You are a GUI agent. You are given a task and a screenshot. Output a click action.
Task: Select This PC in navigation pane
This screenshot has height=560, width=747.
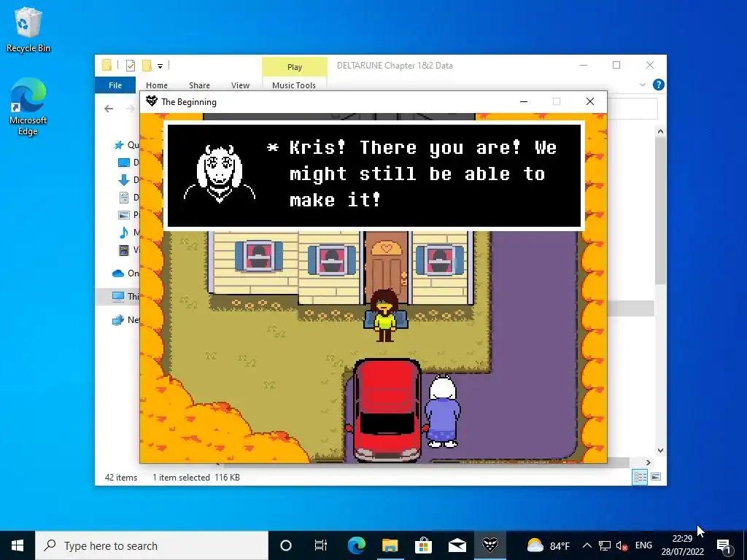tap(125, 296)
